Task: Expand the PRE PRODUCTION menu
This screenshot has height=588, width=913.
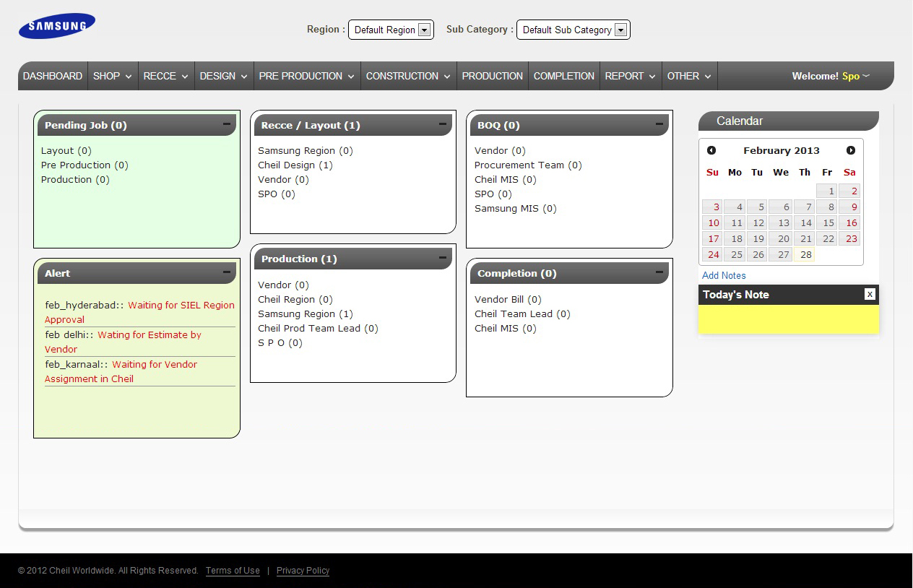Action: pos(307,76)
